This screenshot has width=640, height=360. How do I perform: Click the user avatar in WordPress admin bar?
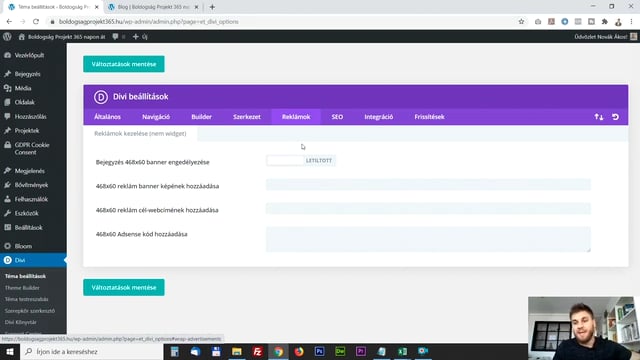click(633, 37)
